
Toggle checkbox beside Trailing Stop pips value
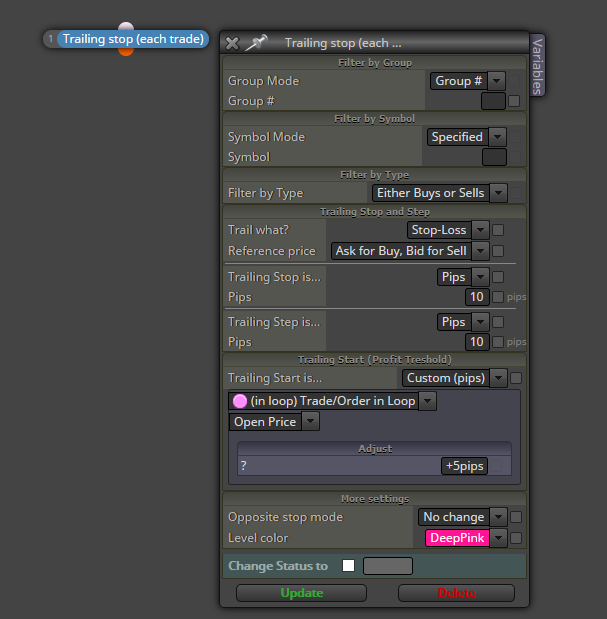point(498,297)
